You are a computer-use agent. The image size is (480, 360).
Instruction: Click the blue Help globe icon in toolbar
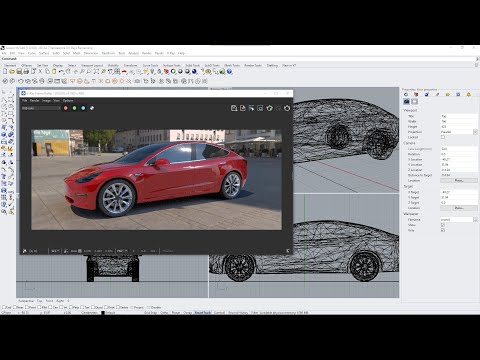click(x=229, y=71)
